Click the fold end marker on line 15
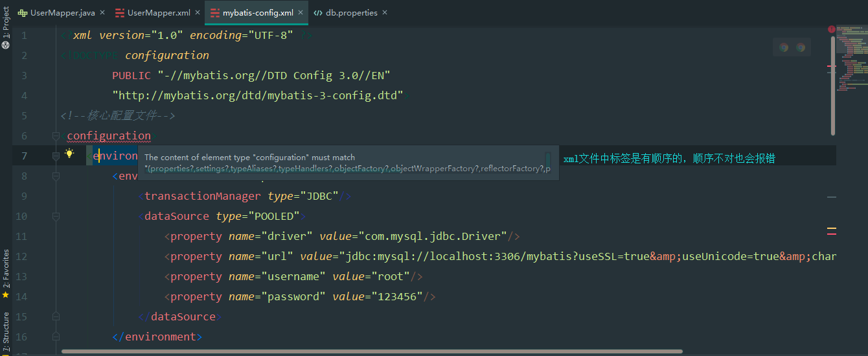This screenshot has width=868, height=356. 56,316
